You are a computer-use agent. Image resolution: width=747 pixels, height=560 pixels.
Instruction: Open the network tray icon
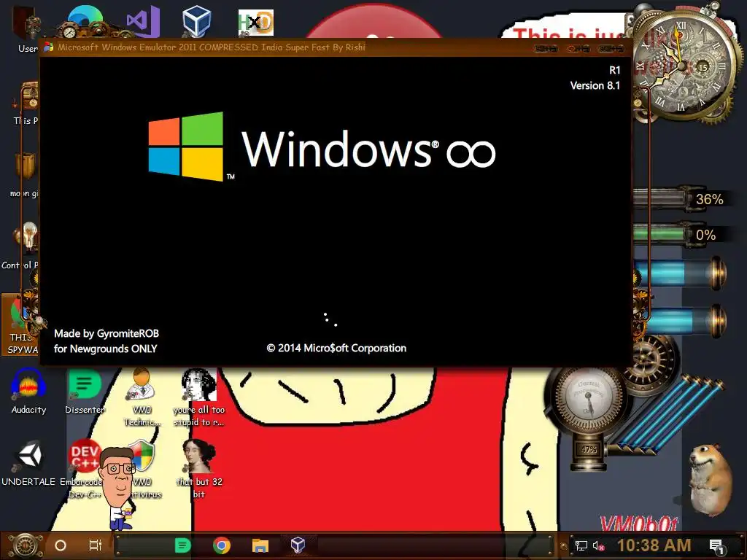tap(581, 545)
